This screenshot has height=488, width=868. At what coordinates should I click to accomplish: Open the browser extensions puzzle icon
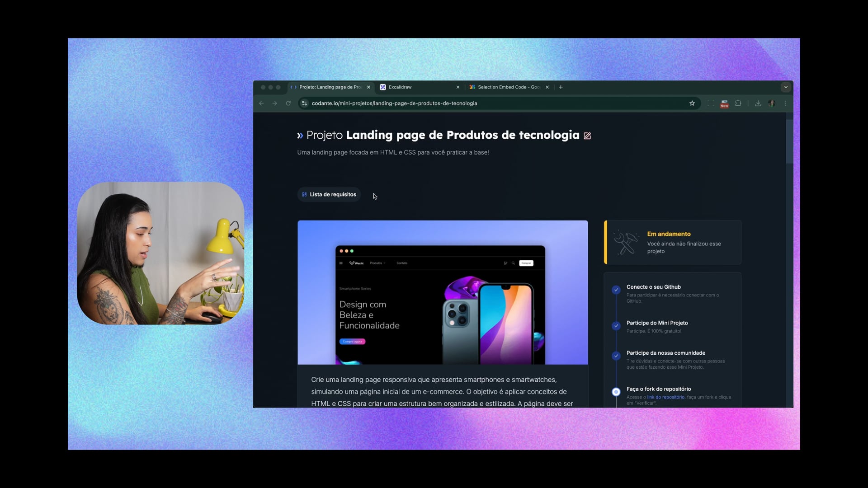tap(738, 103)
